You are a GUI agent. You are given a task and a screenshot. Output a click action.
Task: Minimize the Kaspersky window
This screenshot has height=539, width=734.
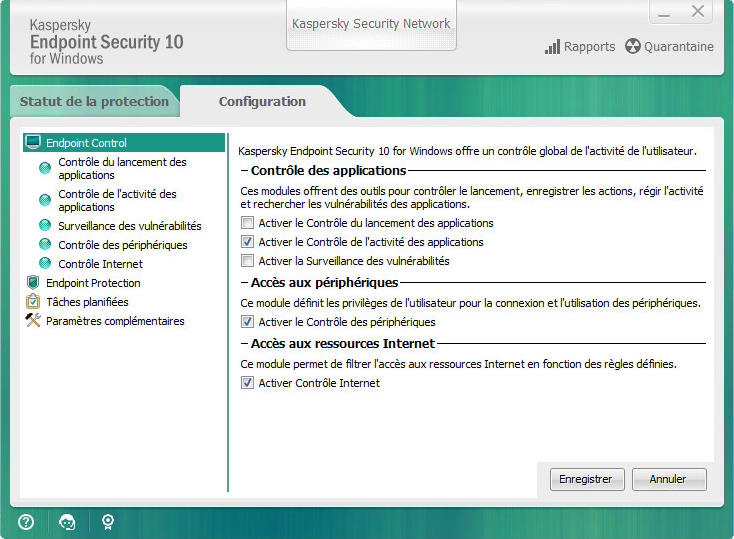(664, 14)
